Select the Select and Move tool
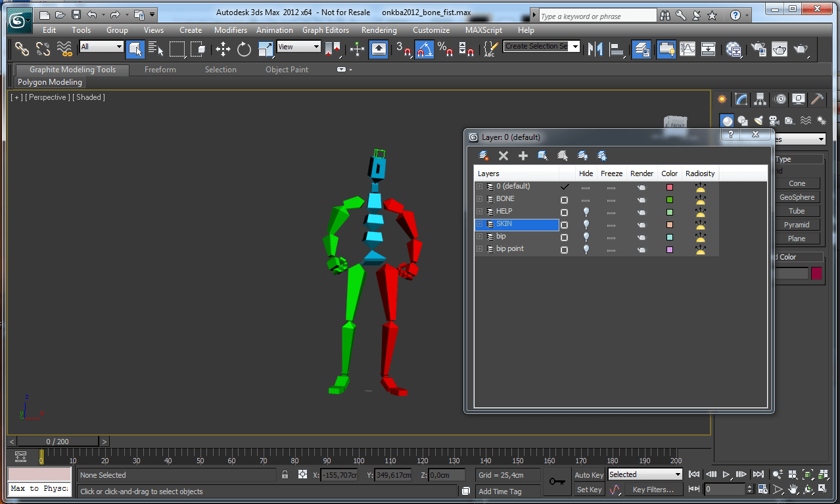 (223, 49)
